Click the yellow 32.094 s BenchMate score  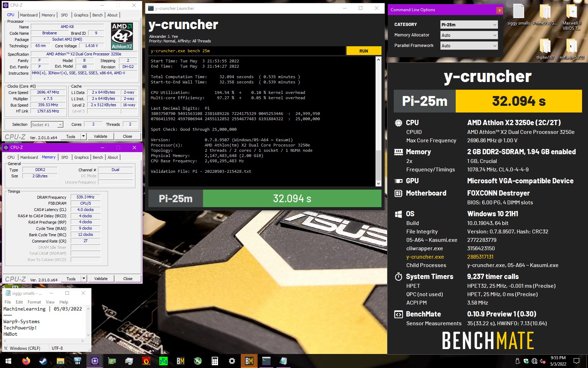tap(519, 101)
